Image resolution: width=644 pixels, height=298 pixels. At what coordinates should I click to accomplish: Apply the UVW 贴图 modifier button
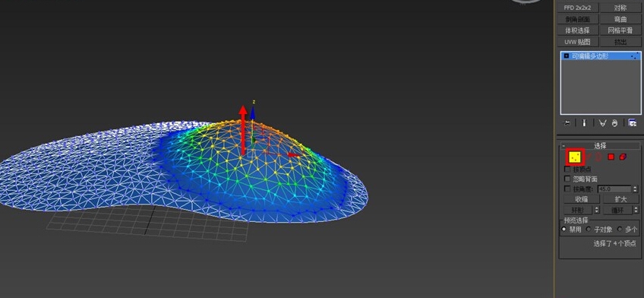(x=577, y=42)
